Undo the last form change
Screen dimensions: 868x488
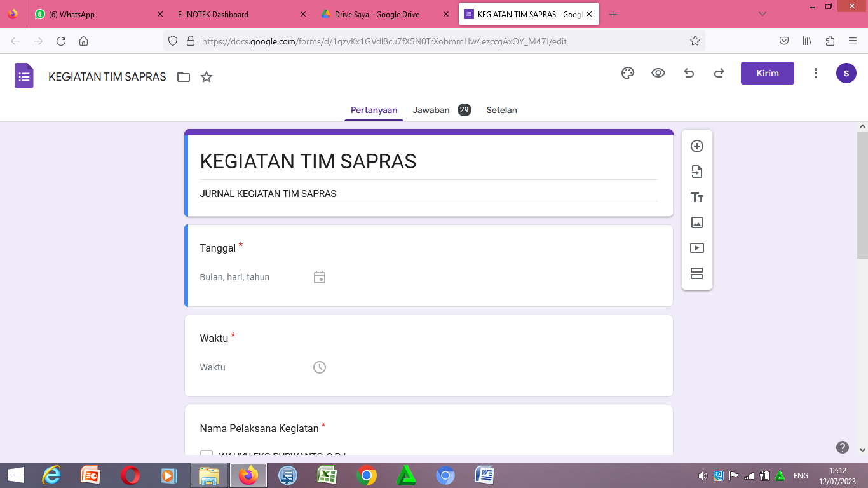(689, 73)
